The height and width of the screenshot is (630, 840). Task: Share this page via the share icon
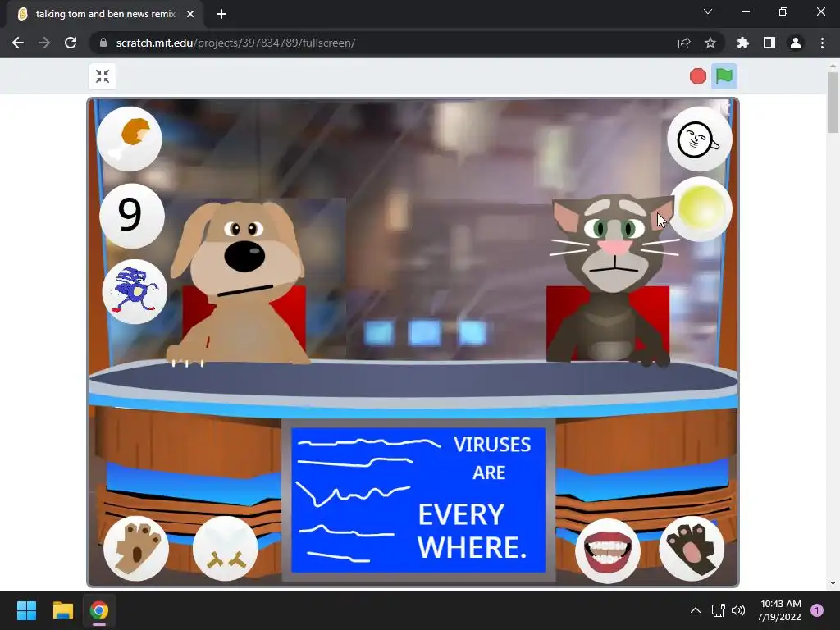point(684,43)
